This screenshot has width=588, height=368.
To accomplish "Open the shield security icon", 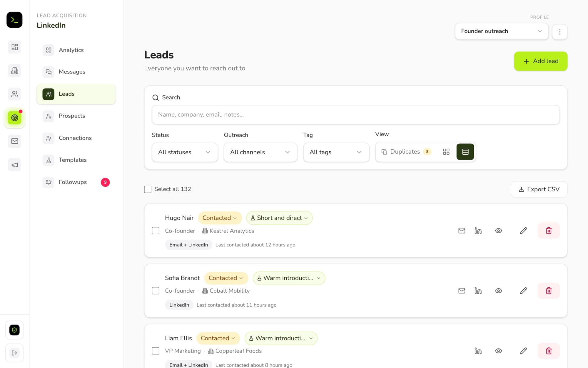I will click(x=14, y=330).
